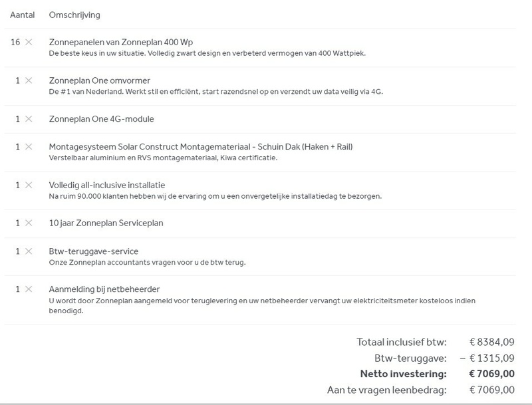Image resolution: width=532 pixels, height=405 pixels.
Task: Click the × icon beside Volledig all-inclusive installatie
Action: [x=28, y=185]
